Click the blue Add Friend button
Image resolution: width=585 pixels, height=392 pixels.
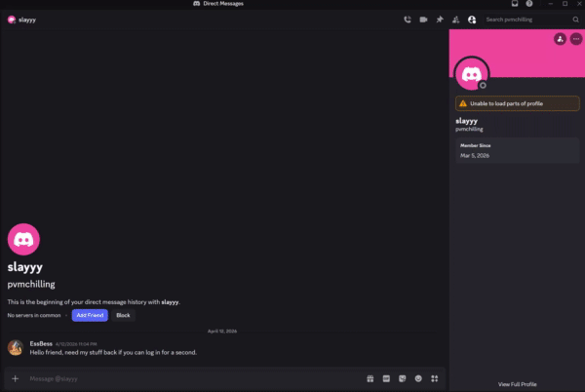pyautogui.click(x=90, y=315)
